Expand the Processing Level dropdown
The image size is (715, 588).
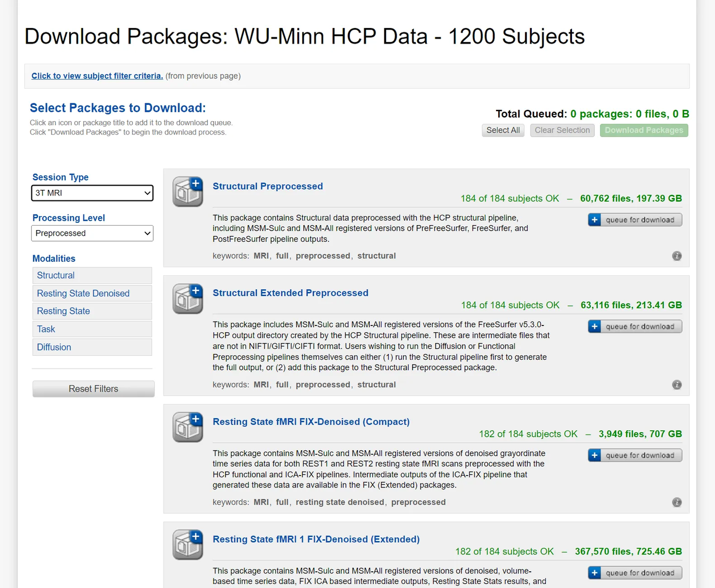(92, 233)
